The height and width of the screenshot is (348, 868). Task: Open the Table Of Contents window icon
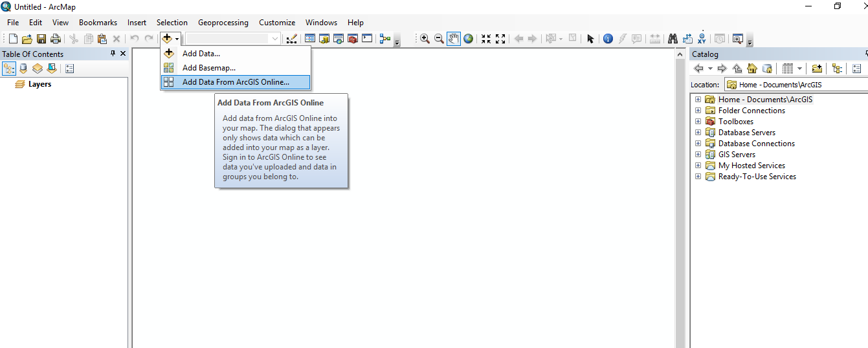pos(310,39)
